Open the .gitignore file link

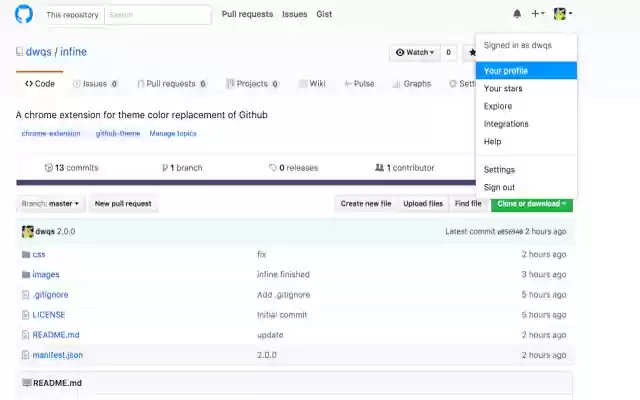pyautogui.click(x=50, y=295)
